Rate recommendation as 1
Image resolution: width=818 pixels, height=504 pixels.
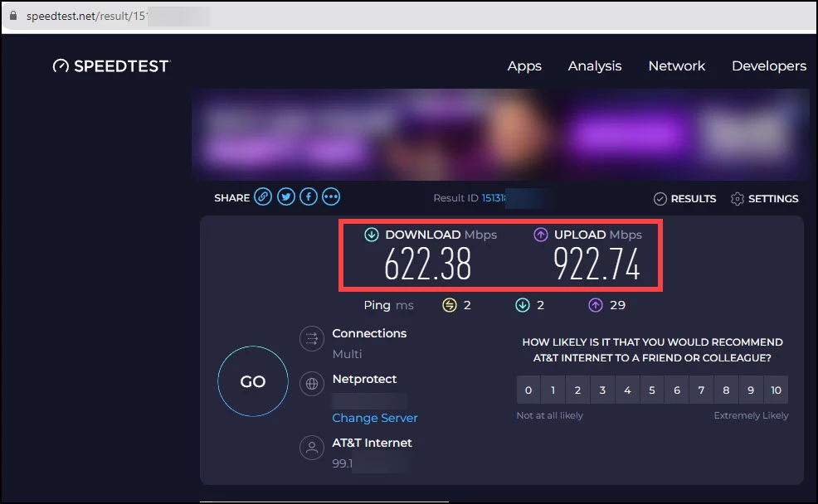tap(553, 390)
